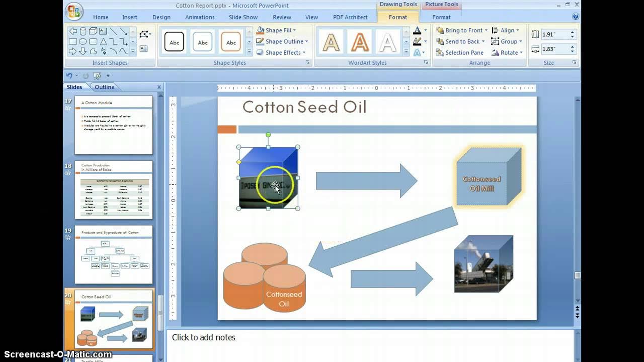Close the Slides/Outline pane
The width and height of the screenshot is (644, 362).
159,87
